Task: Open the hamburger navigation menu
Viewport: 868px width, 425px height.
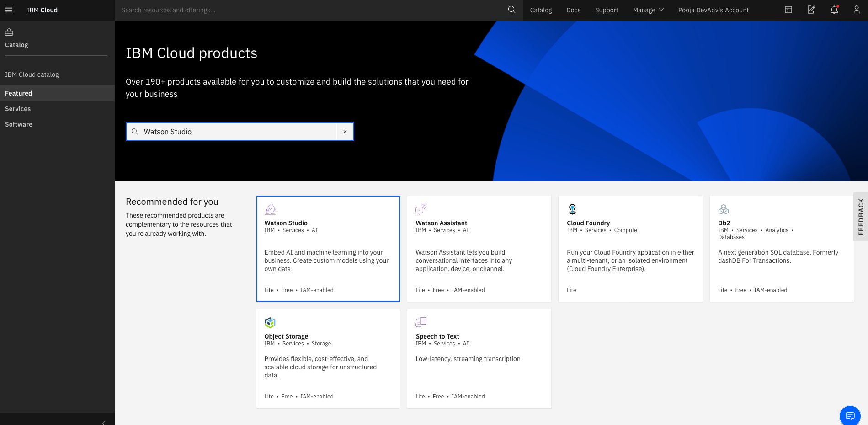Action: click(x=9, y=10)
